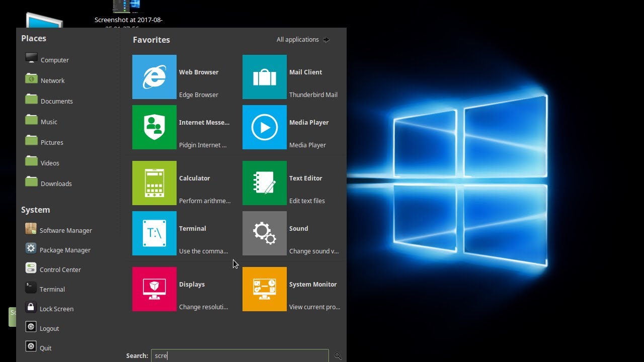Click the "Change sound v..." description text
This screenshot has height=362, width=644.
point(314,251)
